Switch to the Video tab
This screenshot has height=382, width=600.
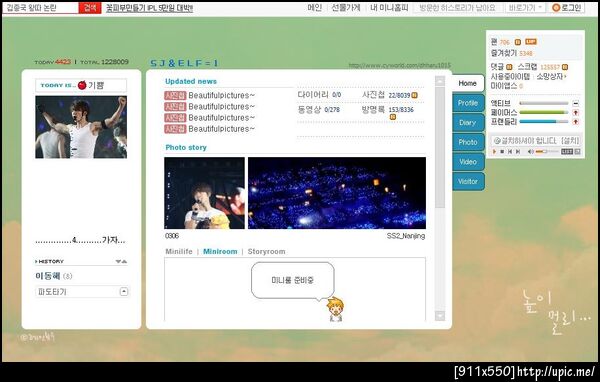coord(468,162)
